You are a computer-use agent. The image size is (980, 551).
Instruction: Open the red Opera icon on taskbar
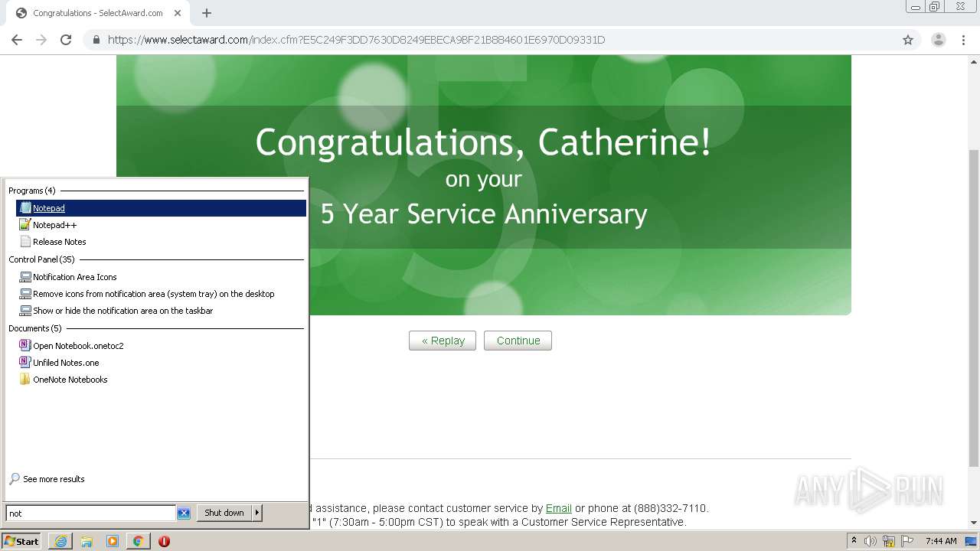coord(164,541)
